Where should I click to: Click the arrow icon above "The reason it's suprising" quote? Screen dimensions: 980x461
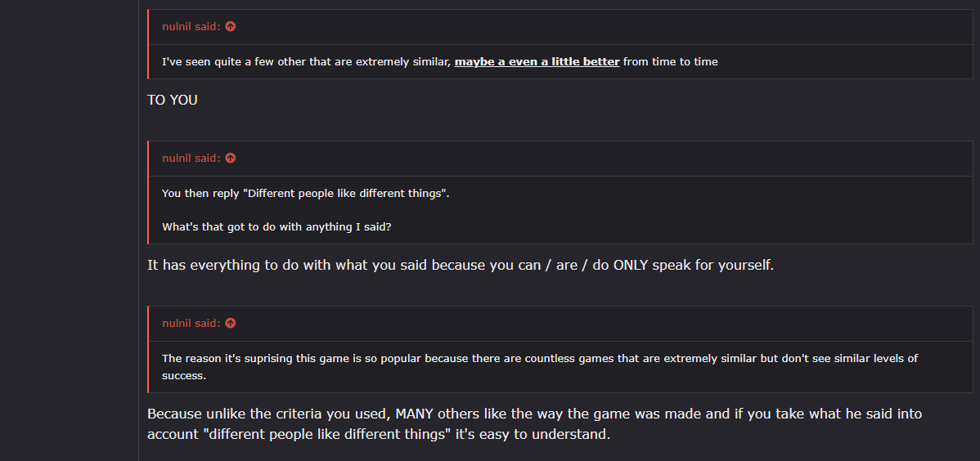[x=231, y=323]
